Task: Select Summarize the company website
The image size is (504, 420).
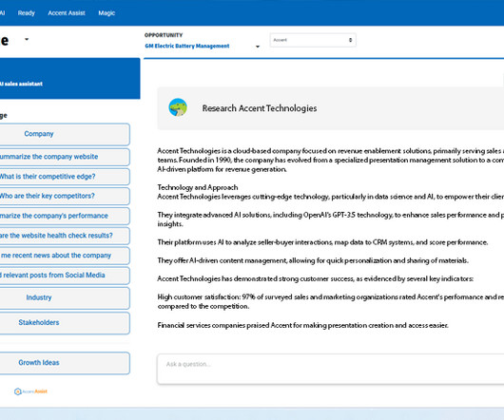Action: point(65,157)
